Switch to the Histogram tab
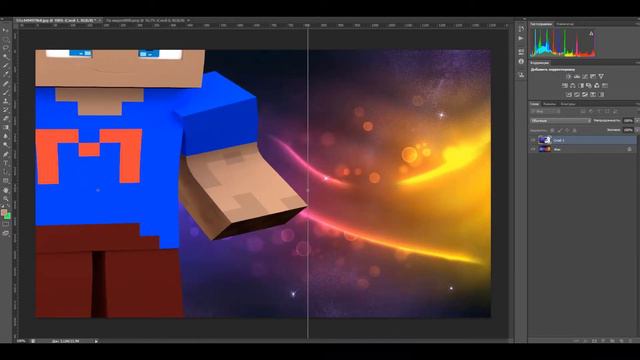Image resolution: width=640 pixels, height=360 pixels. pos(541,24)
